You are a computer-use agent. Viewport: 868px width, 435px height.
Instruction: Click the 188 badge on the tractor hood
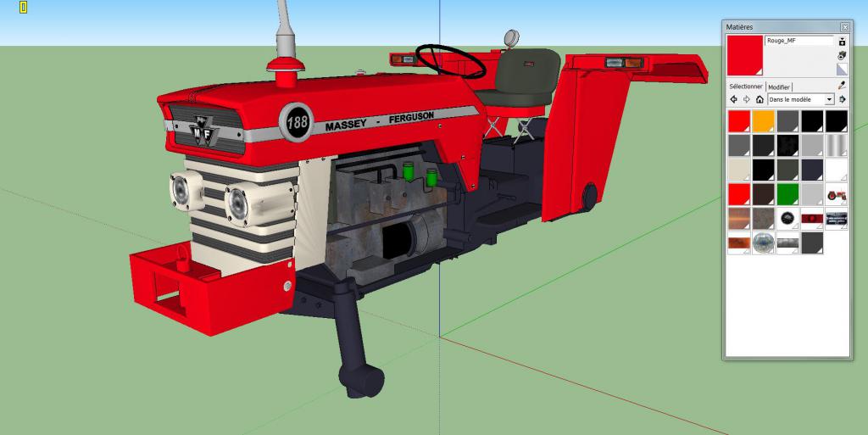pos(296,122)
